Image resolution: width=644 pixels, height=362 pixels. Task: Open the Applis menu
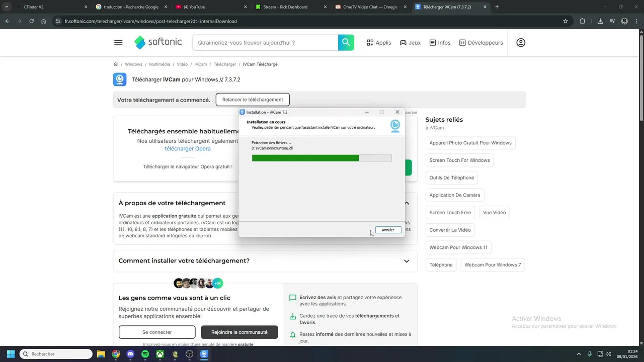point(379,43)
